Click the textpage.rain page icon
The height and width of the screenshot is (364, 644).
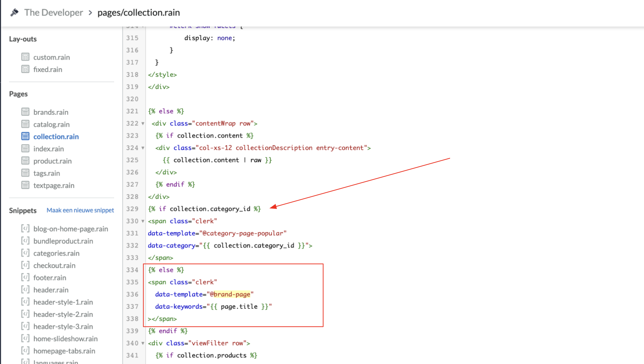(25, 185)
